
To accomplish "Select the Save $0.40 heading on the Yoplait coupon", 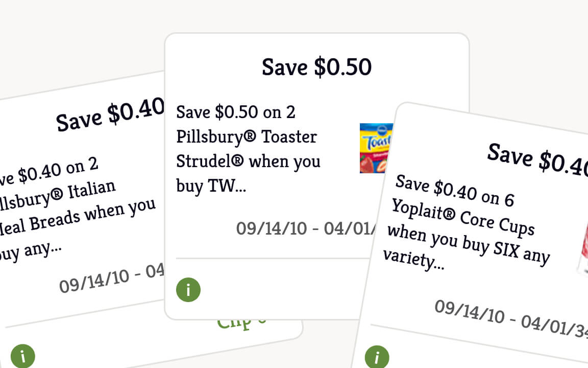I will coord(538,158).
